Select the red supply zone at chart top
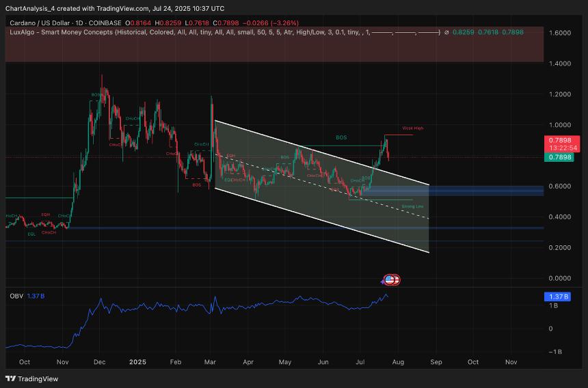Image resolution: width=588 pixels, height=388 pixels. [x=273, y=44]
